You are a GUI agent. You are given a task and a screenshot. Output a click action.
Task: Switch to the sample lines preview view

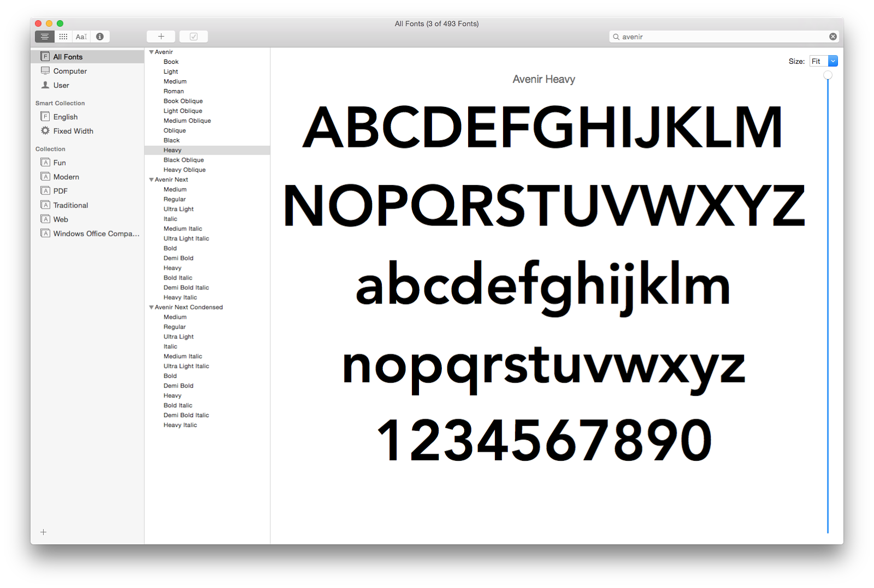45,37
